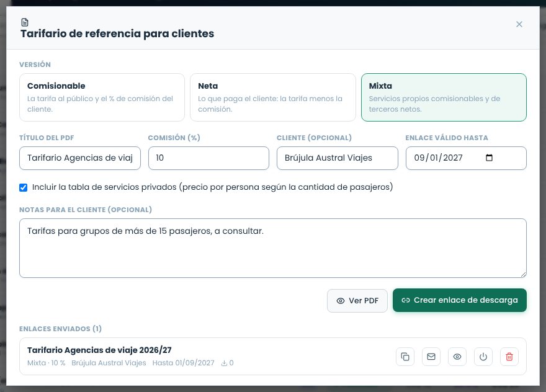This screenshot has width=546, height=392.
Task: Click the Comisión (%) input field
Action: [x=208, y=158]
